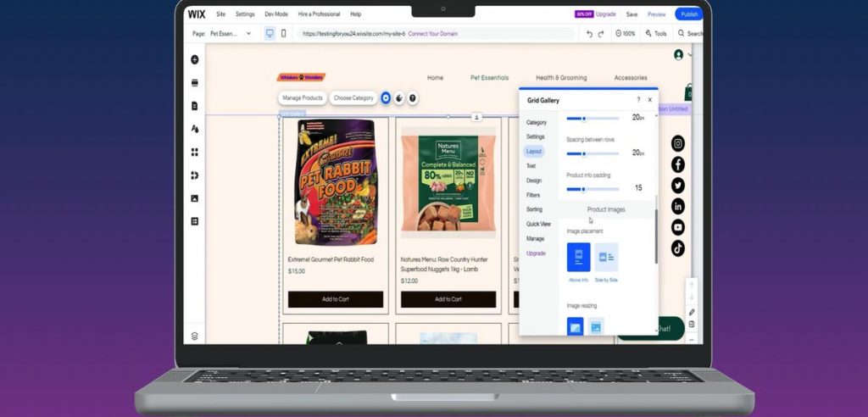Click the Instagram social icon

(678, 144)
